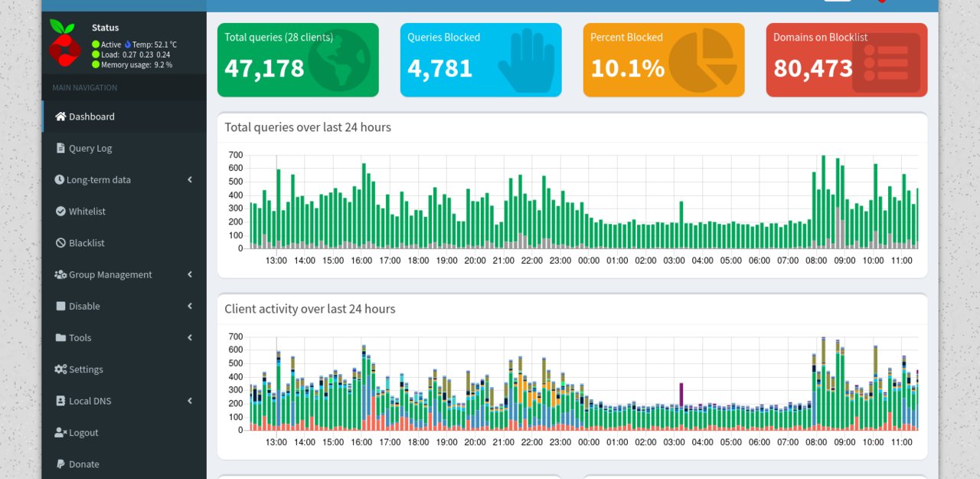Click the 'Status' heading in sidebar
The width and height of the screenshot is (980, 479).
pyautogui.click(x=105, y=28)
